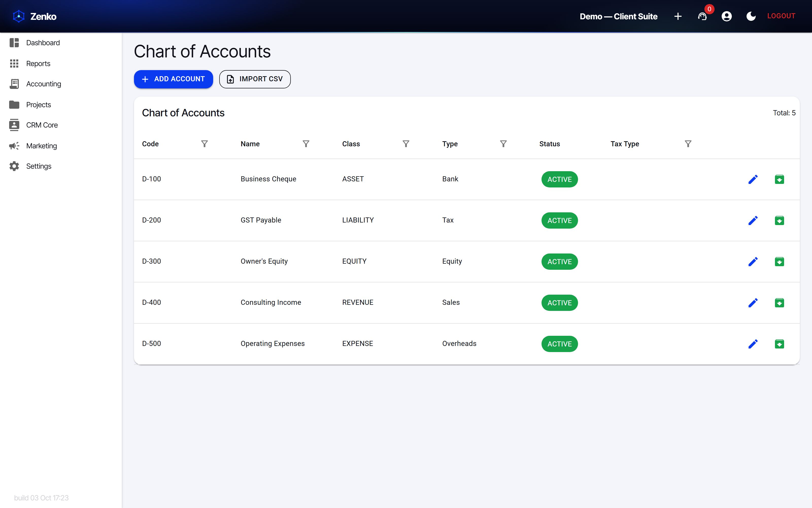The width and height of the screenshot is (812, 508).
Task: Select the D-300 code cell
Action: [x=152, y=261]
